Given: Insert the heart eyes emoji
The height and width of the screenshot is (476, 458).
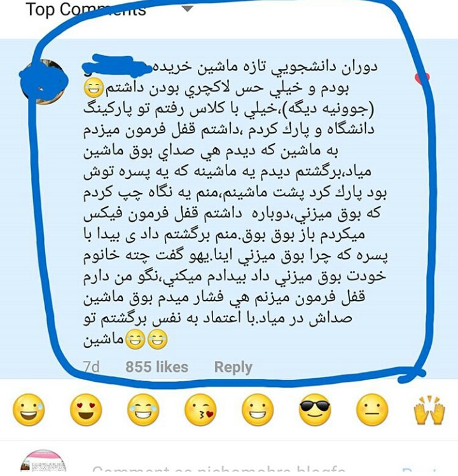Looking at the screenshot, I should pyautogui.click(x=86, y=409).
